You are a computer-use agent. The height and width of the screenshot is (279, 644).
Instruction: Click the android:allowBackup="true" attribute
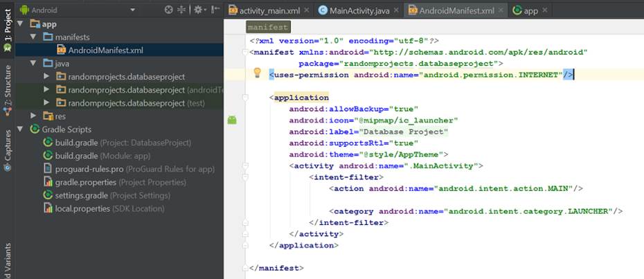coord(354,109)
